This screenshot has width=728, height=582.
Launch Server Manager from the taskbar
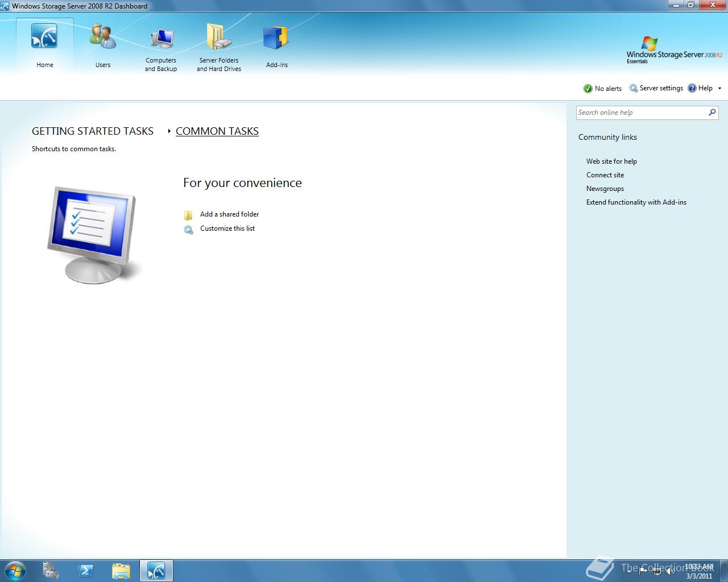pyautogui.click(x=51, y=571)
